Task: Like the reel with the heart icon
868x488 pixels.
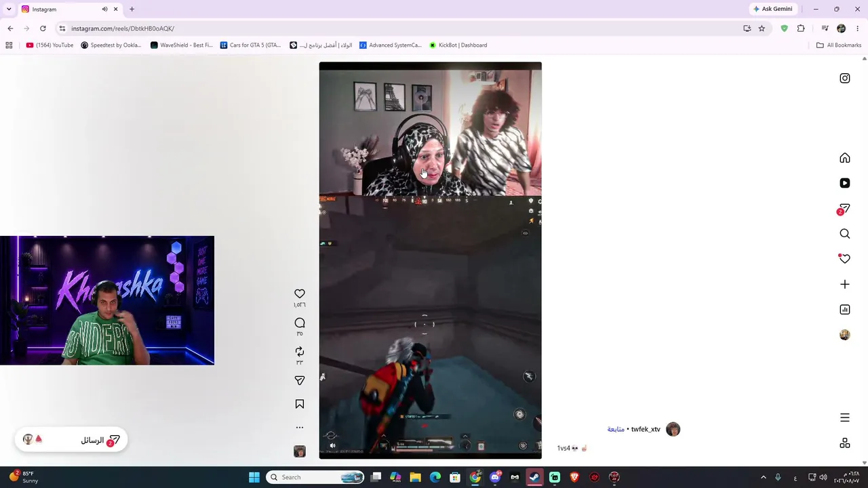Action: 300,293
